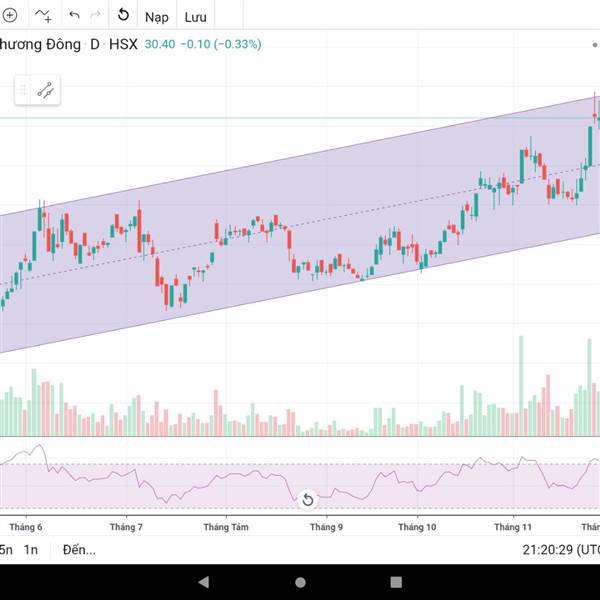Select the dashed channel midline
The width and height of the screenshot is (600, 600).
298,225
